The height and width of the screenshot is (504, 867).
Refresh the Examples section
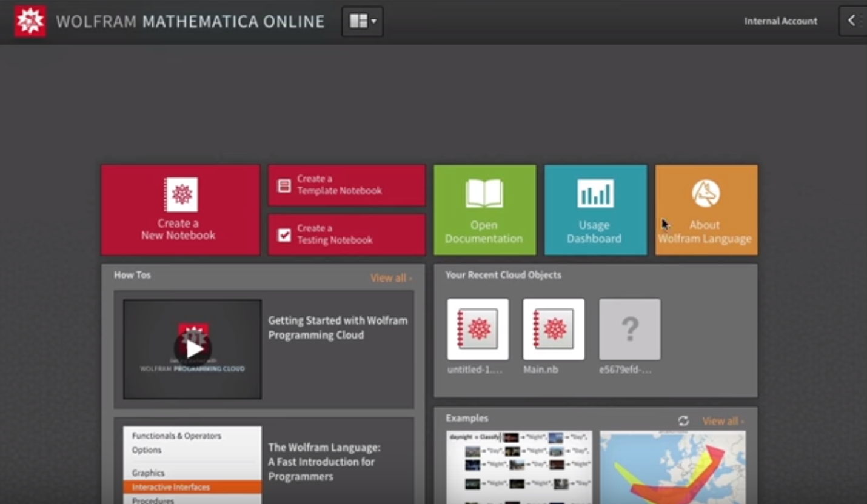(683, 421)
